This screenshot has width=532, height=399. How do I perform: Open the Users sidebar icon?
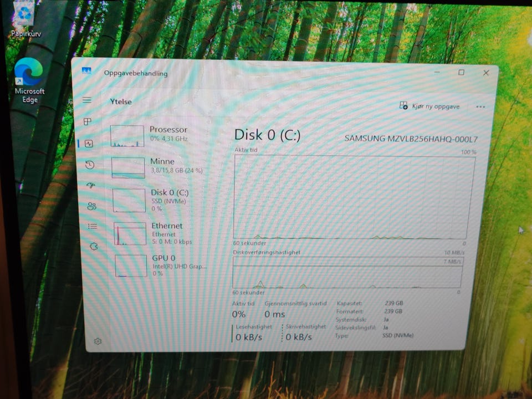(x=91, y=206)
